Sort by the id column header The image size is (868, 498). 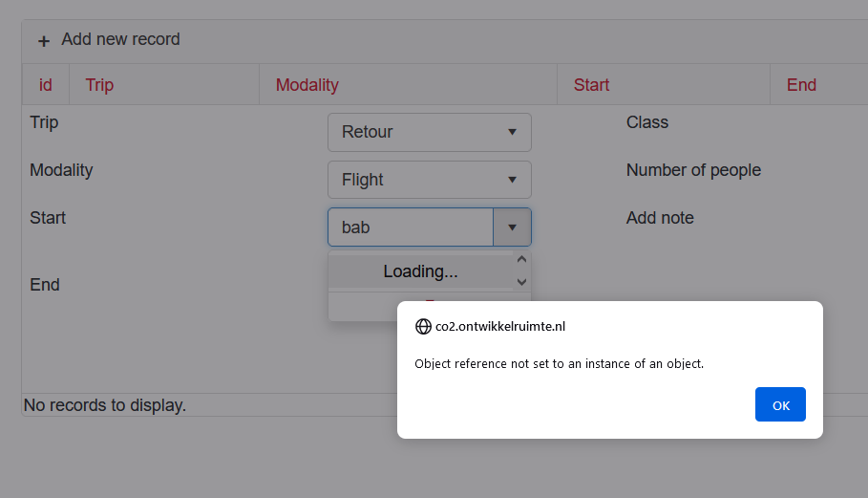(x=46, y=85)
